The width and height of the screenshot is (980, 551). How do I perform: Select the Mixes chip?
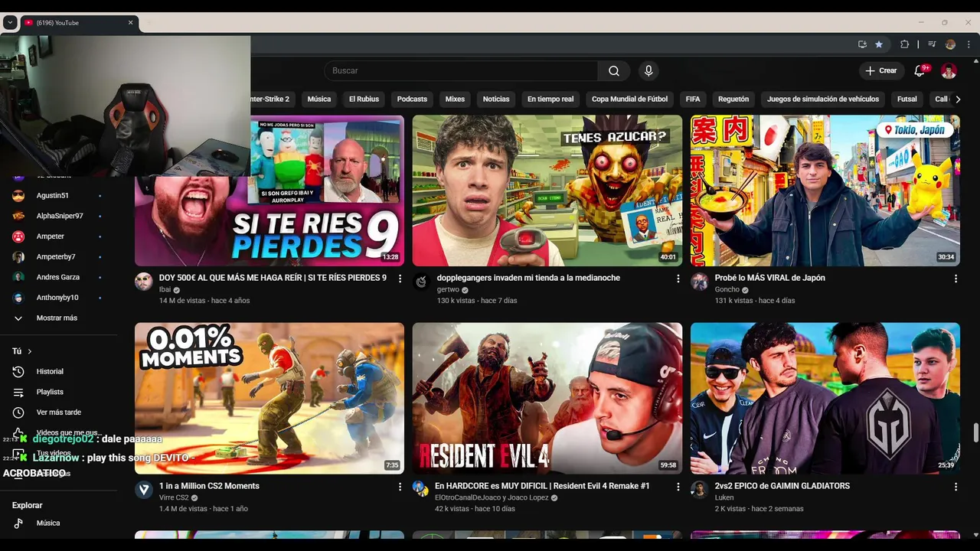coord(455,99)
